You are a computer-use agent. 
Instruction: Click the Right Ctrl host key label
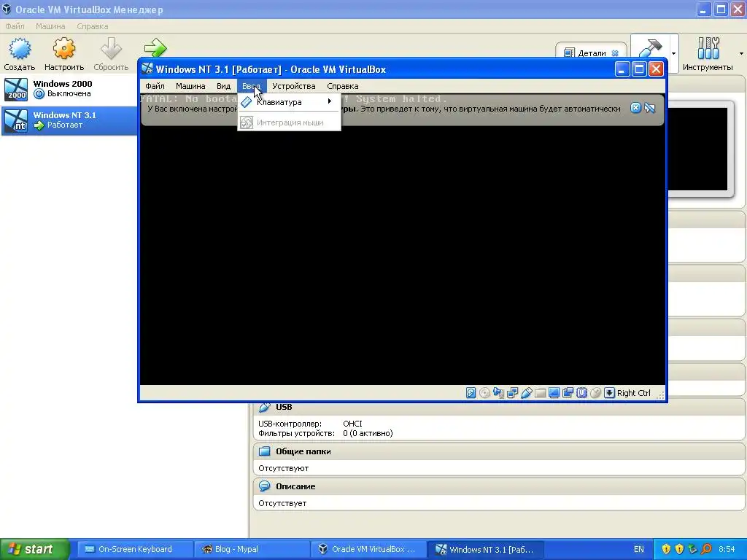634,393
